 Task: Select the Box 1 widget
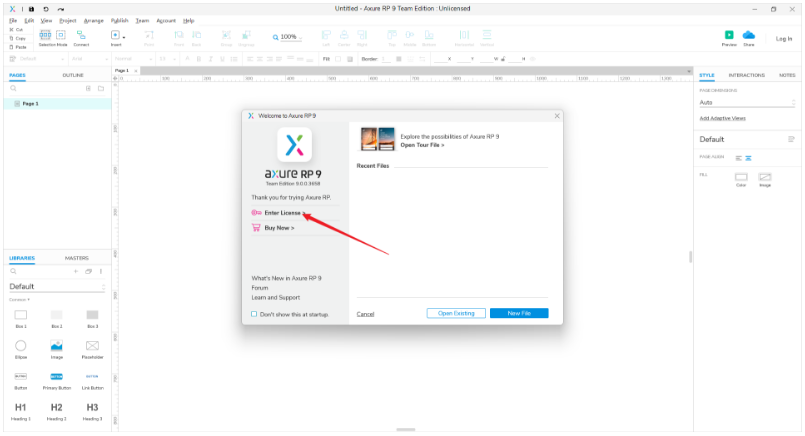pyautogui.click(x=21, y=318)
